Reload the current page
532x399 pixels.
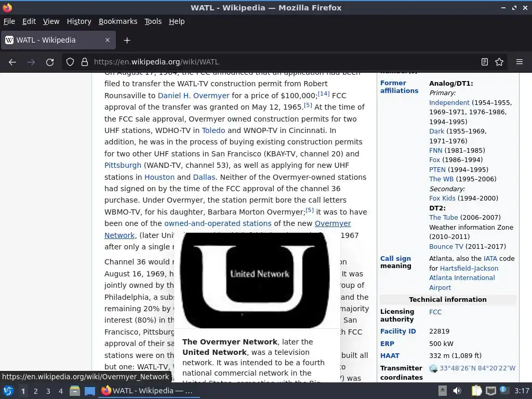(x=50, y=62)
